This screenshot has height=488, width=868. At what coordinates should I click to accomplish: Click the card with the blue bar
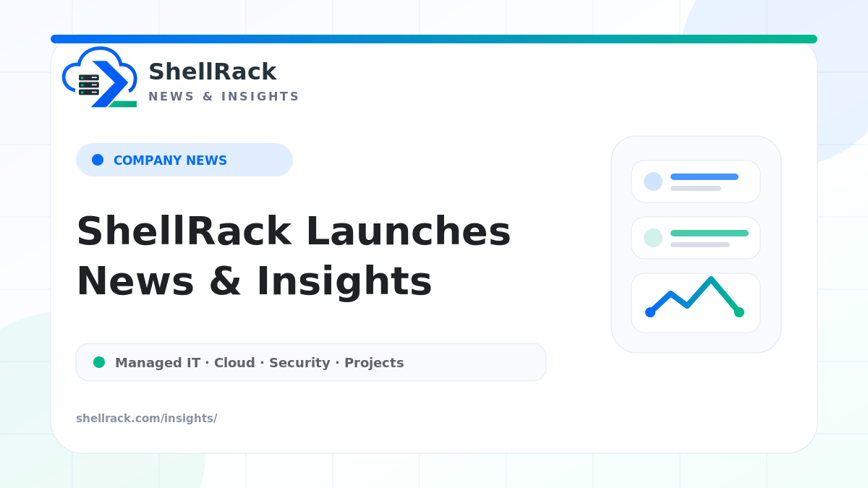[696, 181]
